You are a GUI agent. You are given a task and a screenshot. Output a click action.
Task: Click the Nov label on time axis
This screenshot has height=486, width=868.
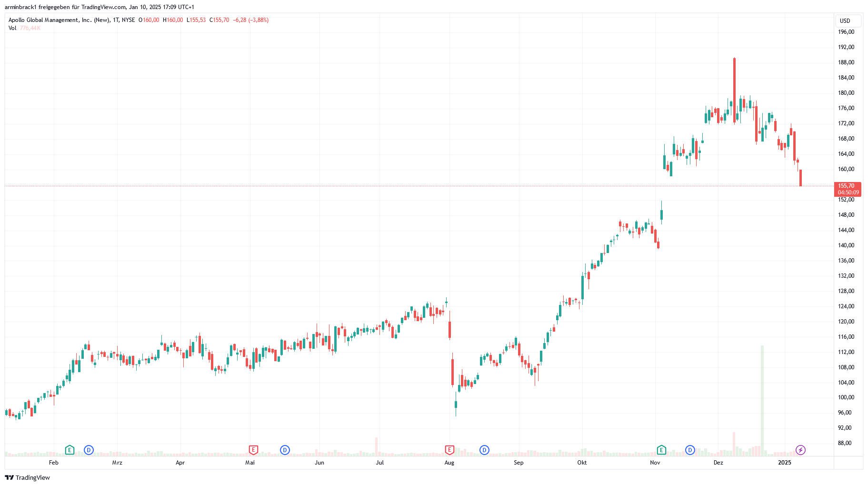coord(655,463)
